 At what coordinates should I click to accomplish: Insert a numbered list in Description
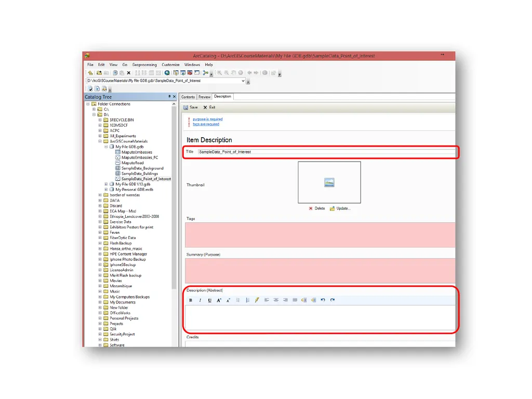click(247, 300)
